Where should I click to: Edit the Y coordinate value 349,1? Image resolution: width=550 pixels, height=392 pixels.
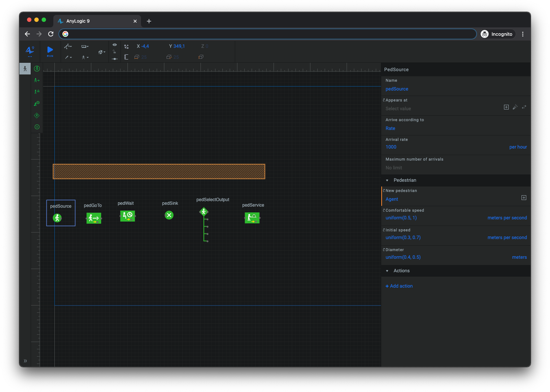point(179,46)
